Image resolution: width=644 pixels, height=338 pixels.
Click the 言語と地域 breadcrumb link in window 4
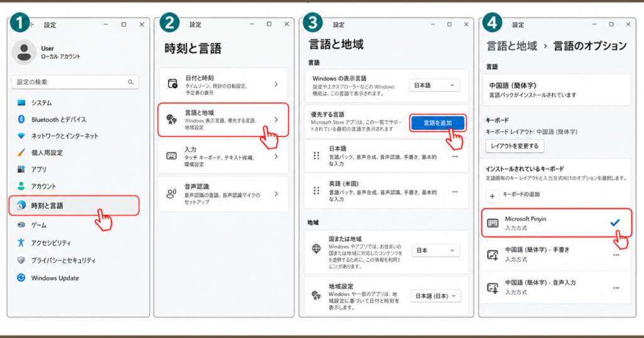point(512,45)
